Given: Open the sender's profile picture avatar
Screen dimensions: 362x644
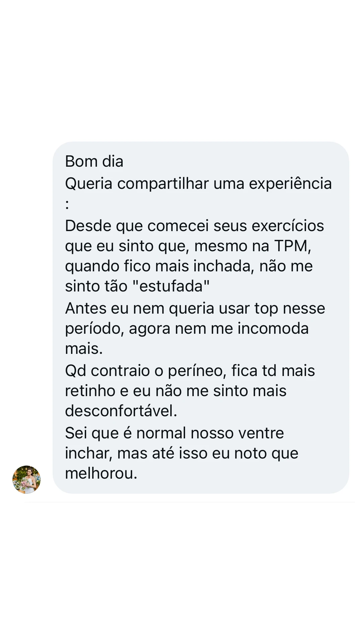Looking at the screenshot, I should 26,479.
